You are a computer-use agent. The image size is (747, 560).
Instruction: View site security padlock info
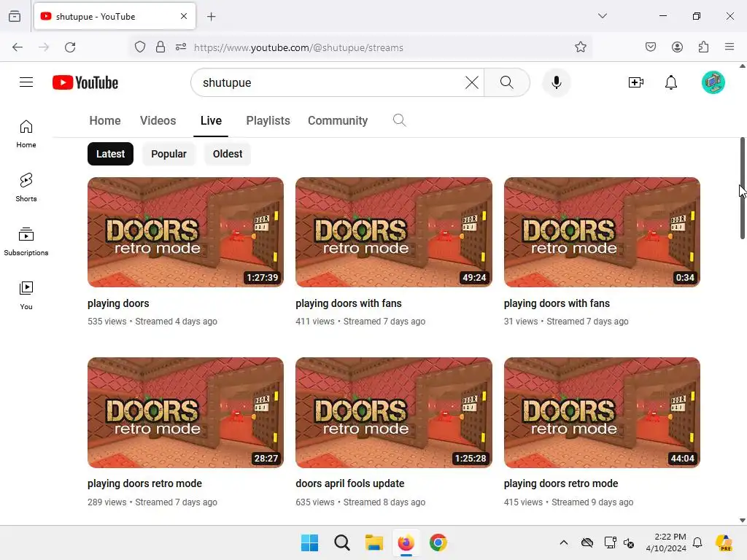click(x=160, y=47)
